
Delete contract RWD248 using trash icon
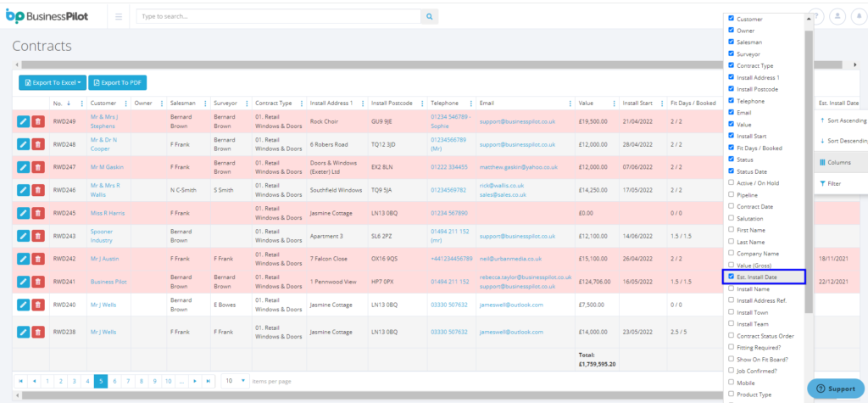(x=38, y=144)
